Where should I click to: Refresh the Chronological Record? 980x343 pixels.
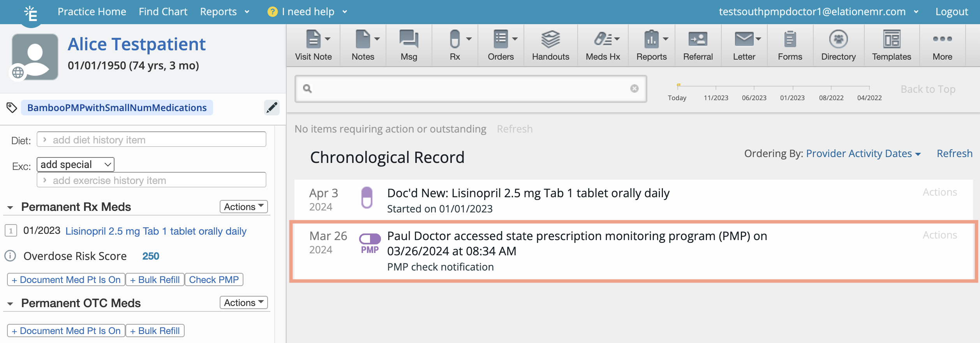tap(954, 154)
